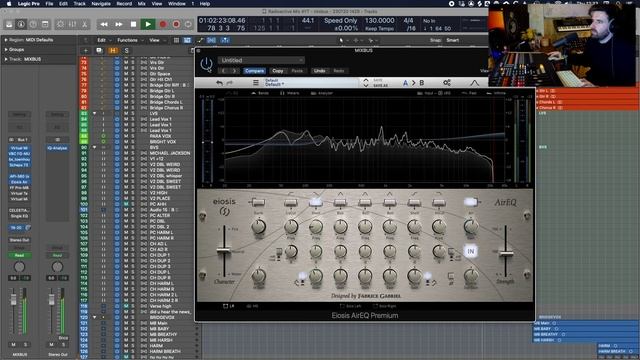640x360 pixels.
Task: Open the Editors scissors icon
Action: pyautogui.click(x=84, y=24)
